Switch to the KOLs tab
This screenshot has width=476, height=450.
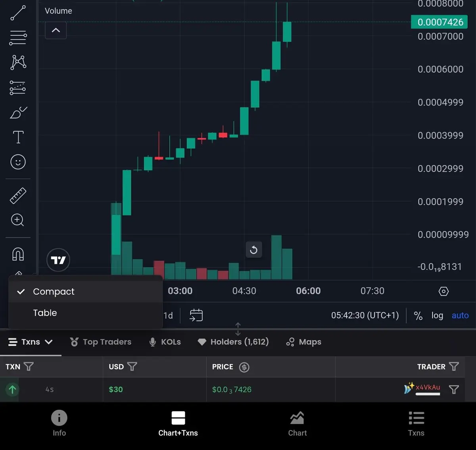pos(165,342)
